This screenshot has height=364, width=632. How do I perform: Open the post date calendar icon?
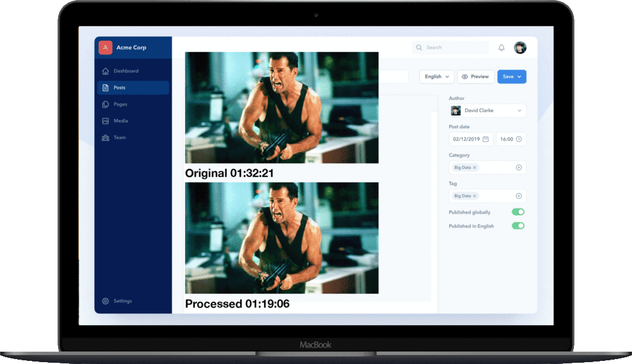coord(486,139)
